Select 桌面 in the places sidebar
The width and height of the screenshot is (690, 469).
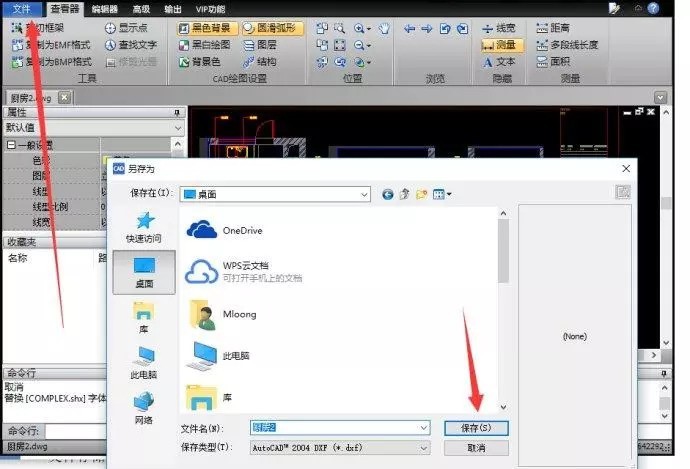click(144, 272)
